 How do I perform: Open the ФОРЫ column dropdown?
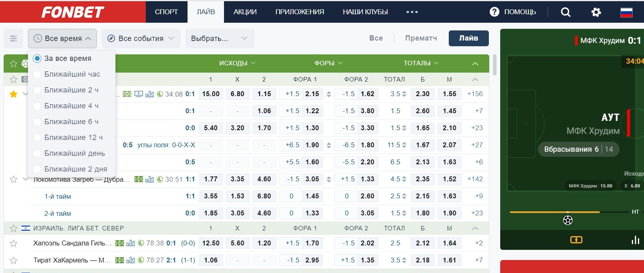(328, 63)
